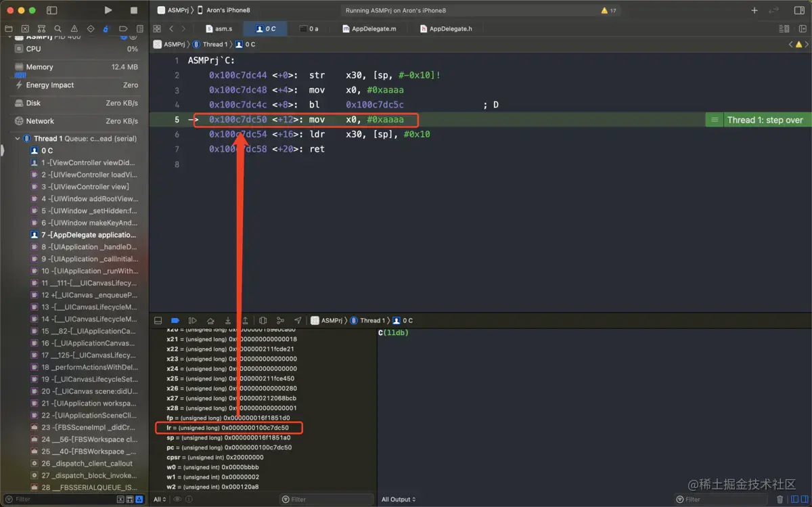Switch to the 0 a tab
This screenshot has width=812, height=507.
pyautogui.click(x=309, y=29)
